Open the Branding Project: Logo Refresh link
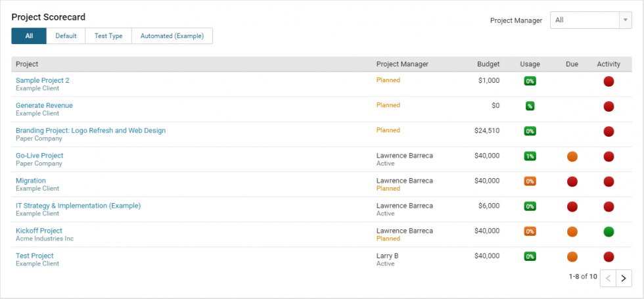Viewport: 644px width, 299px height. 91,131
